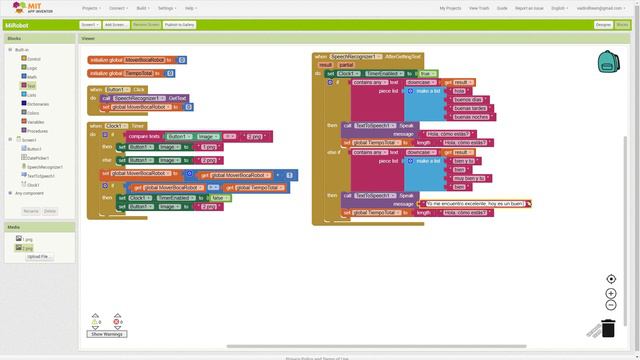The image size is (640, 360).
Task: Open the Guide link
Action: pos(502,8)
